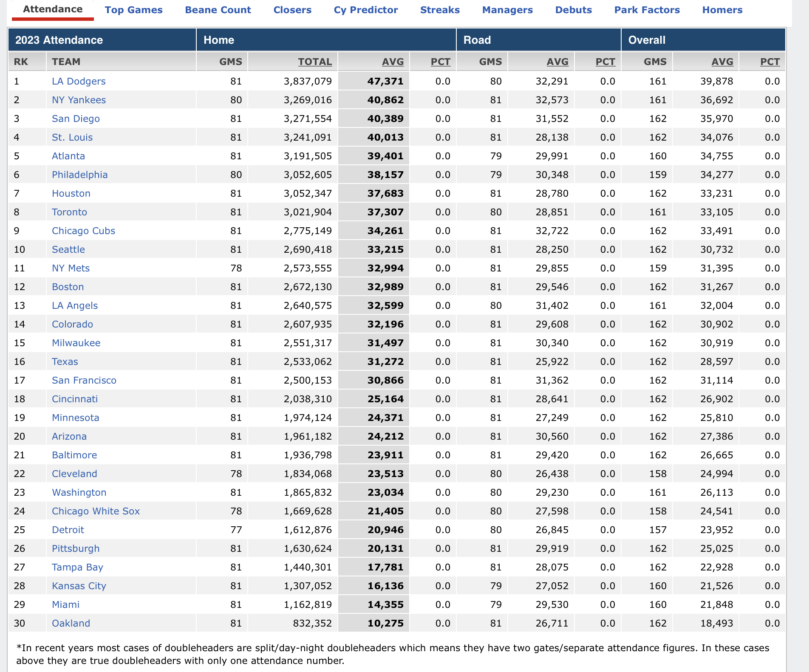809x672 pixels.
Task: Click the Miami home average 14,355
Action: click(x=385, y=604)
